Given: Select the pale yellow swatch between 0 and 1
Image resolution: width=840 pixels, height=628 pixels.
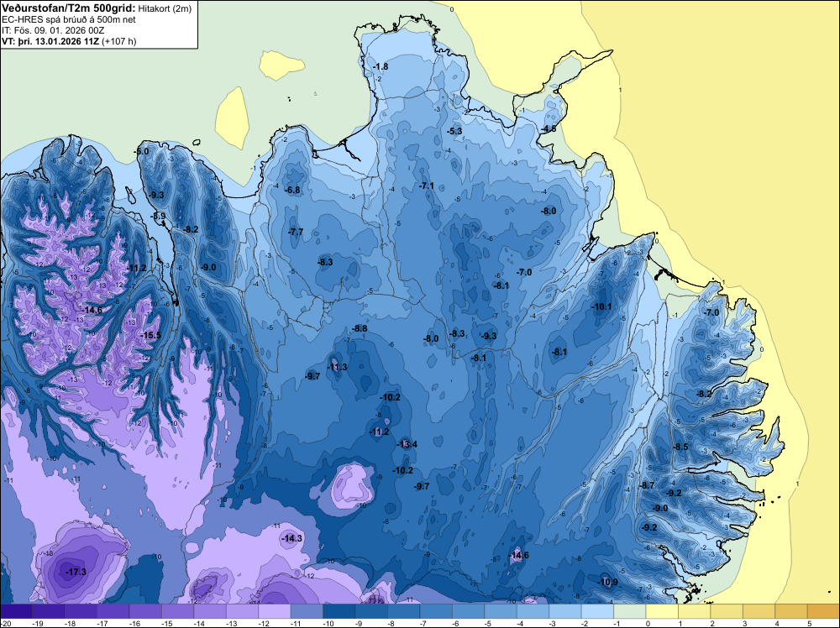Looking at the screenshot, I should [x=662, y=611].
